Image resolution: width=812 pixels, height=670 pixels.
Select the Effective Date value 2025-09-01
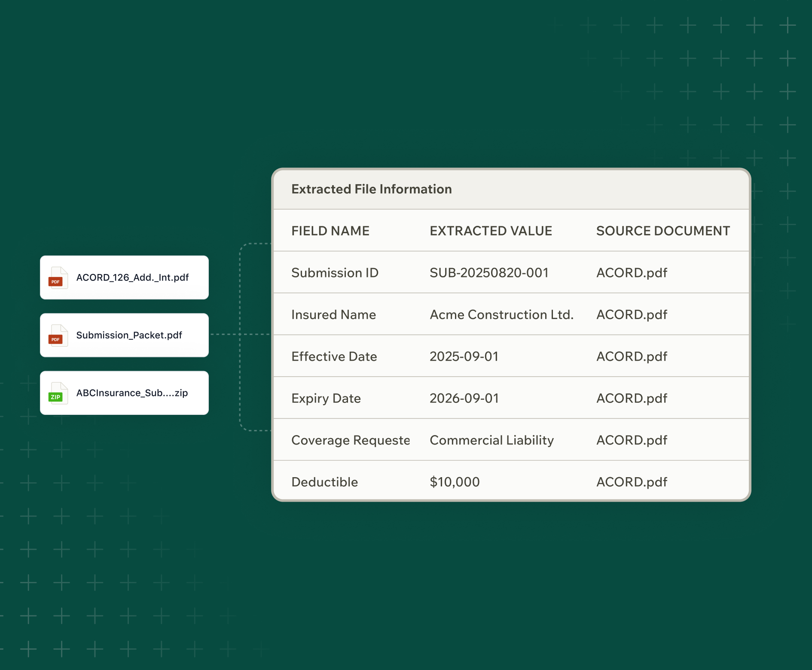pos(464,356)
